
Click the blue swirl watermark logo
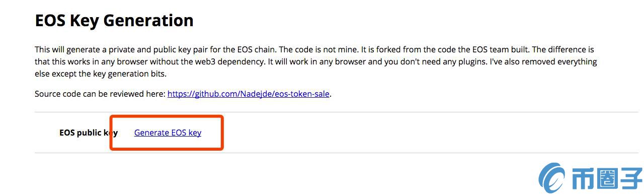click(x=553, y=178)
